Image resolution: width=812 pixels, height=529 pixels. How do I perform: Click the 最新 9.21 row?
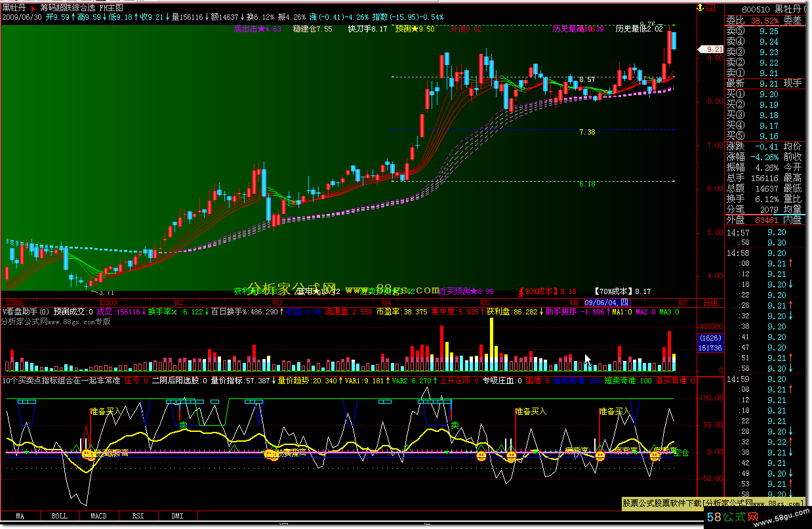click(x=753, y=83)
